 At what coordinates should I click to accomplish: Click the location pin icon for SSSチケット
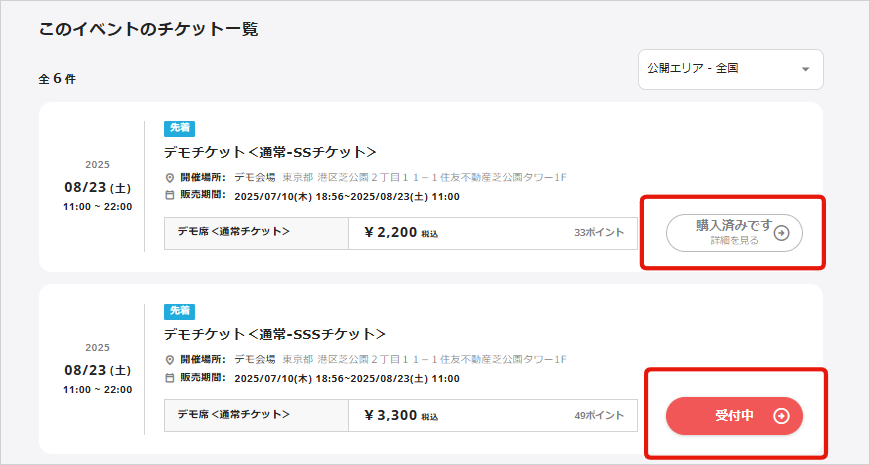170,360
